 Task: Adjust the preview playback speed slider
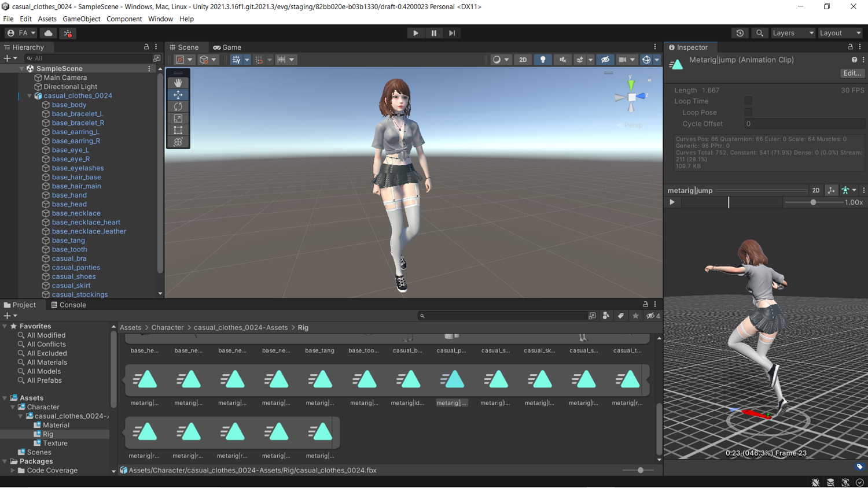pos(813,202)
